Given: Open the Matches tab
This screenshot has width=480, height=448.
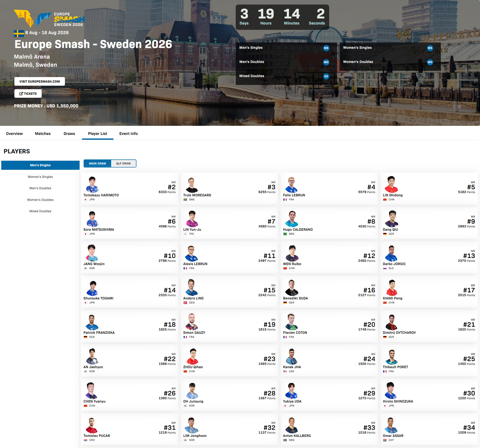Looking at the screenshot, I should point(43,134).
